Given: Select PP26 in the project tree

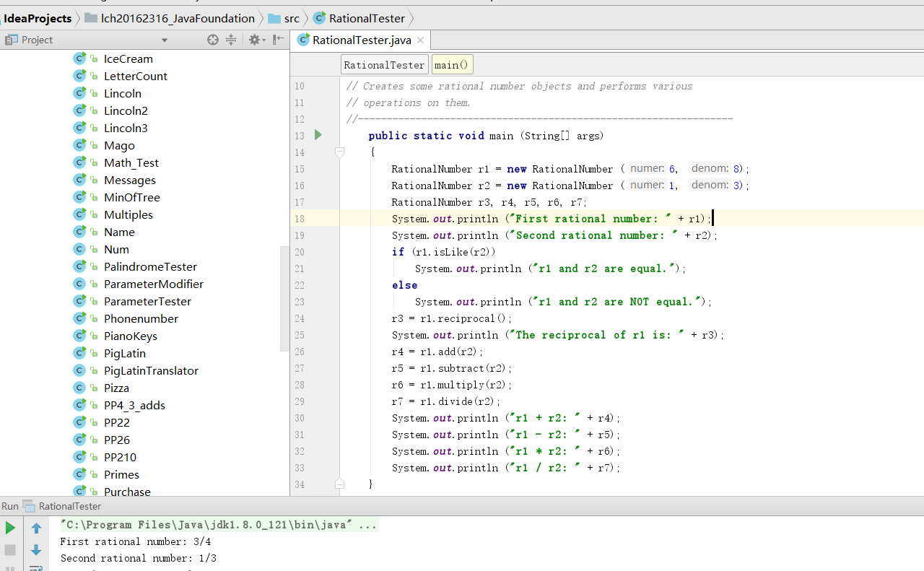Looking at the screenshot, I should click(117, 440).
